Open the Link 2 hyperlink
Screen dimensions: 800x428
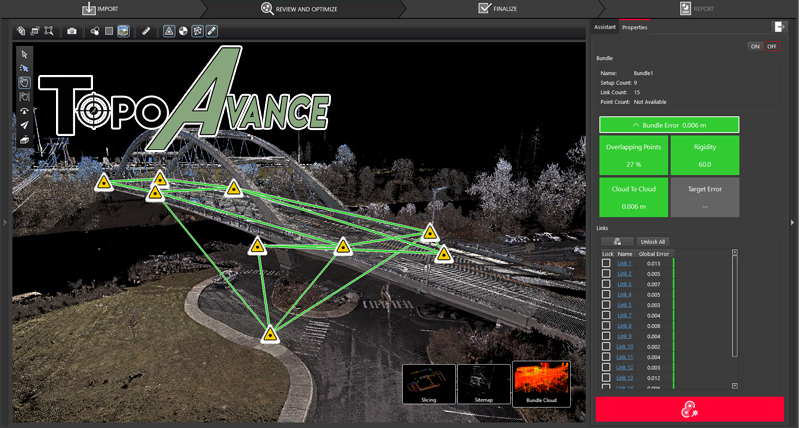pos(624,274)
